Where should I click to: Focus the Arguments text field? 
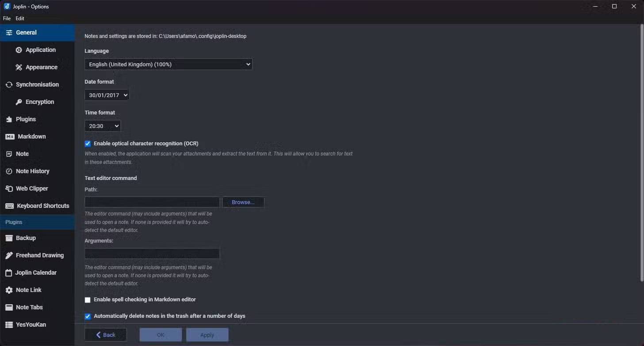(x=152, y=254)
